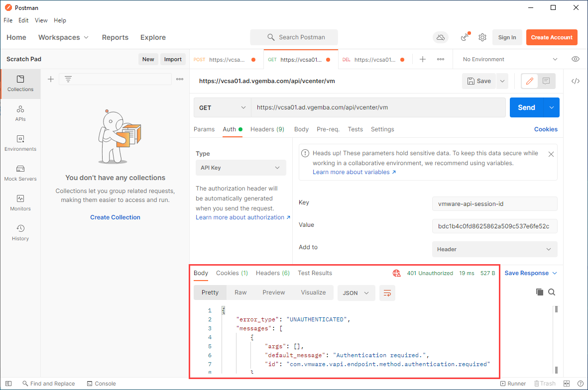Open the Workspaces dropdown
Image resolution: width=588 pixels, height=390 pixels.
coord(63,37)
